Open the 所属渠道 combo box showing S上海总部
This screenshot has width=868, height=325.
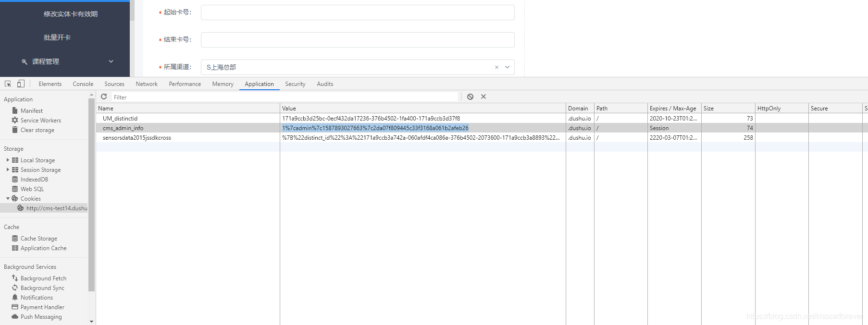[x=358, y=67]
